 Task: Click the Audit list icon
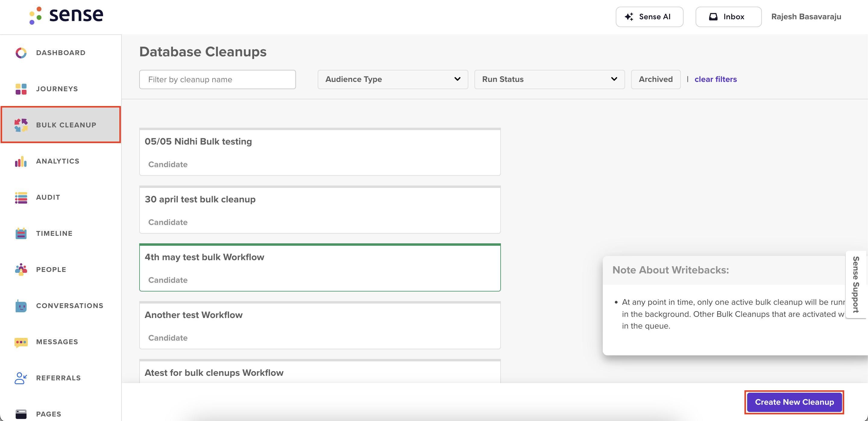point(21,197)
